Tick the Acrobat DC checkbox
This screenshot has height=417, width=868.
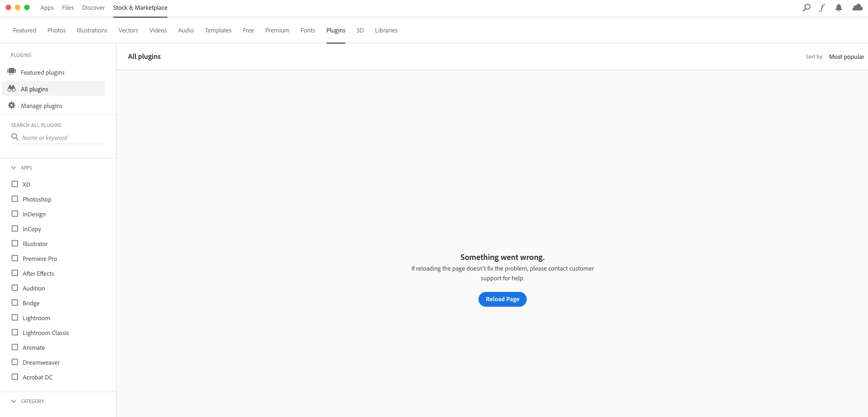click(15, 377)
